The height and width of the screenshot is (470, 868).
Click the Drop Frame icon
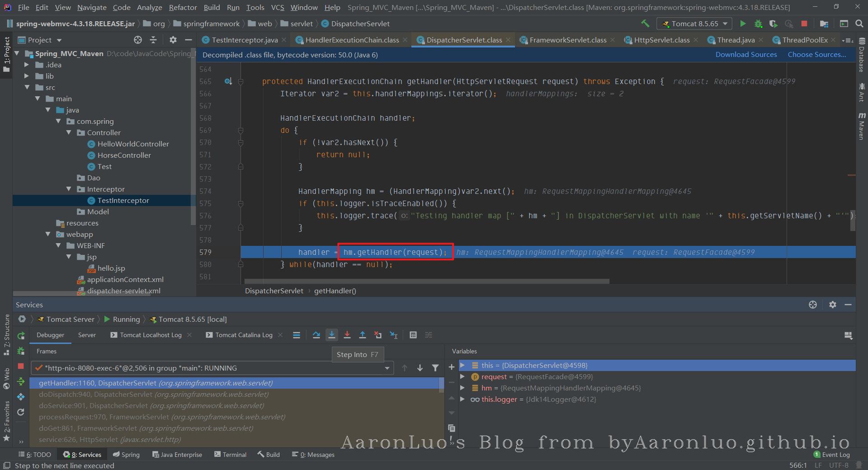378,335
